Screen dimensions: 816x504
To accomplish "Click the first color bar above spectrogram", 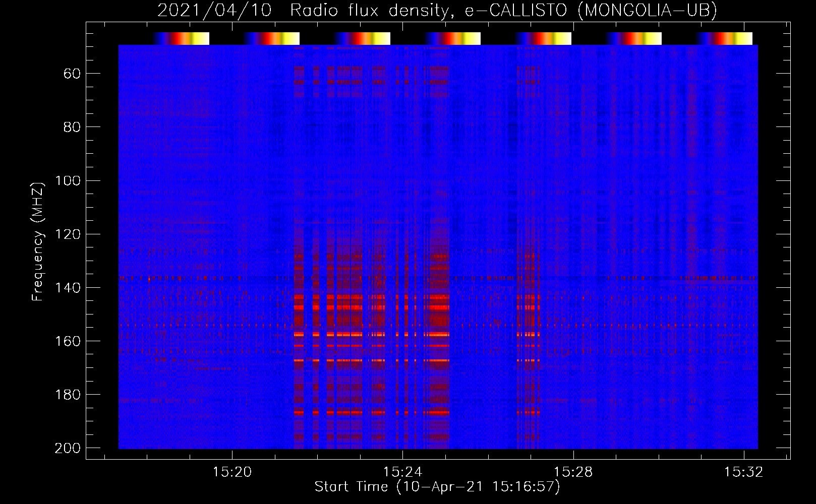I will click(x=181, y=38).
